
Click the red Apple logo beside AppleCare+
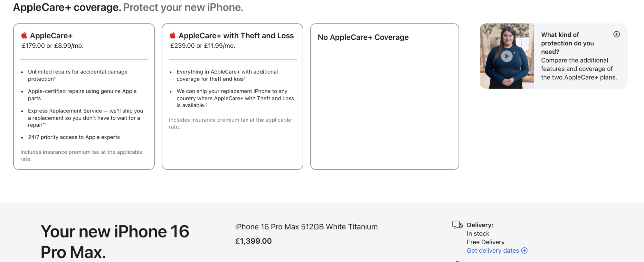[24, 35]
